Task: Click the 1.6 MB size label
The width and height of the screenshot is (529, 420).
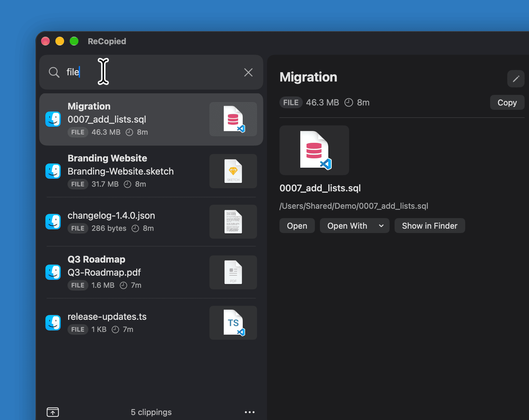Action: (x=103, y=285)
